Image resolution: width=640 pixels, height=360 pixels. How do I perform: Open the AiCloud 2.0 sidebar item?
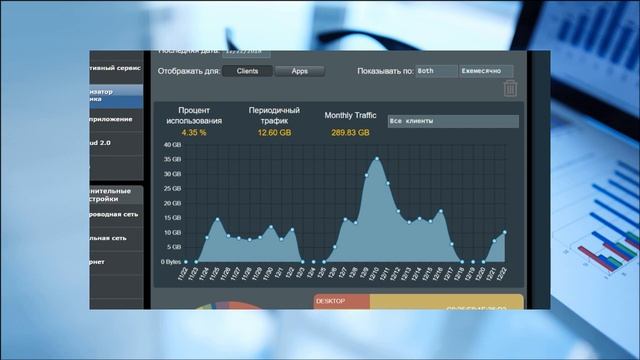[x=116, y=143]
